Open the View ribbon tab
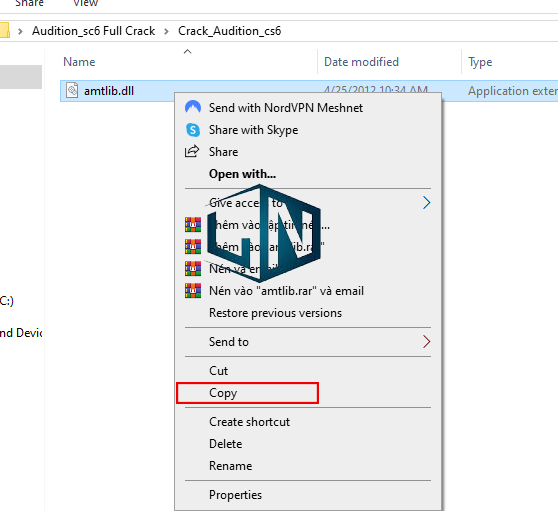Viewport: 558px width, 511px height. coord(85,3)
